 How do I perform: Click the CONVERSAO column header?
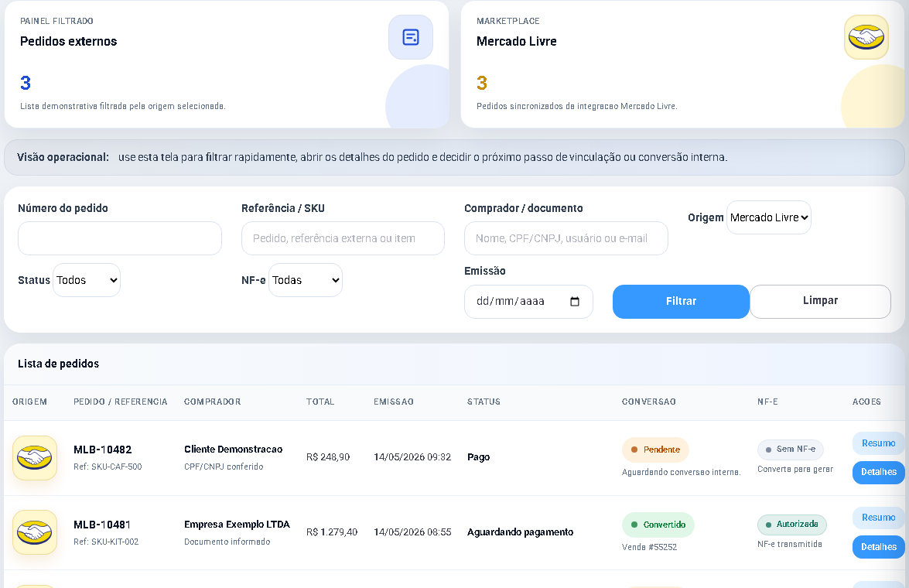tap(649, 402)
